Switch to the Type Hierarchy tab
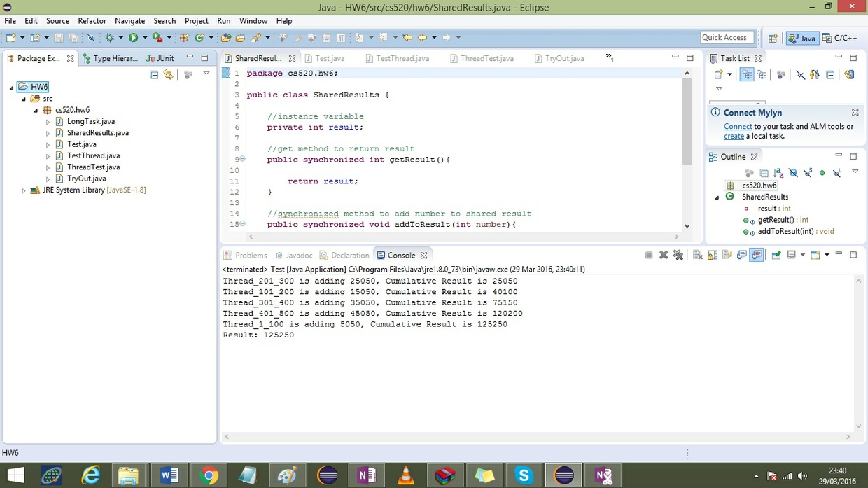The height and width of the screenshot is (488, 868). click(x=110, y=58)
